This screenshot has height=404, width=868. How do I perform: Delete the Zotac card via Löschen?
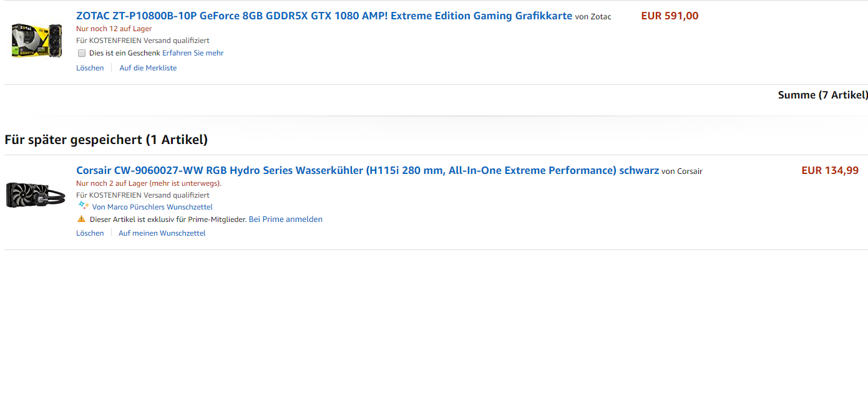pyautogui.click(x=90, y=68)
